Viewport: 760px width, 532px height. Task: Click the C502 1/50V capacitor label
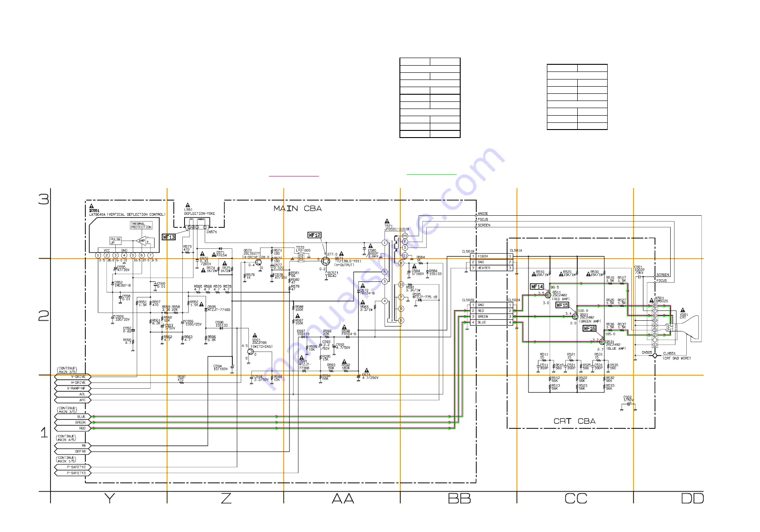629,398
